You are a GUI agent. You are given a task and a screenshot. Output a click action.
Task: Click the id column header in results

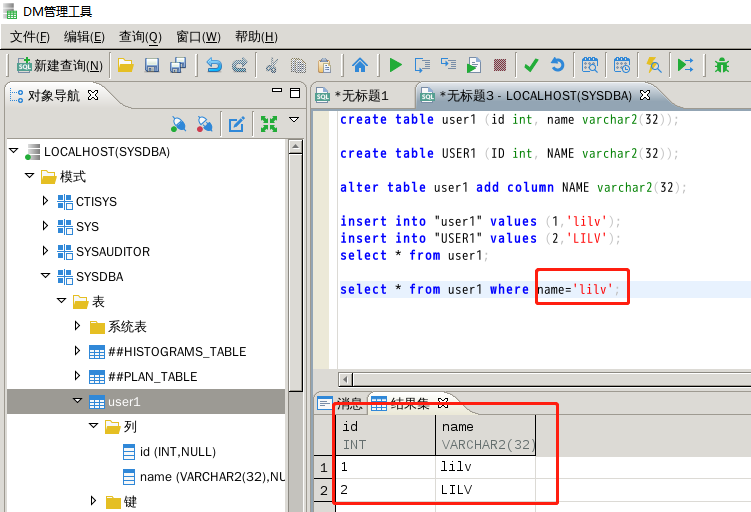[x=386, y=435]
